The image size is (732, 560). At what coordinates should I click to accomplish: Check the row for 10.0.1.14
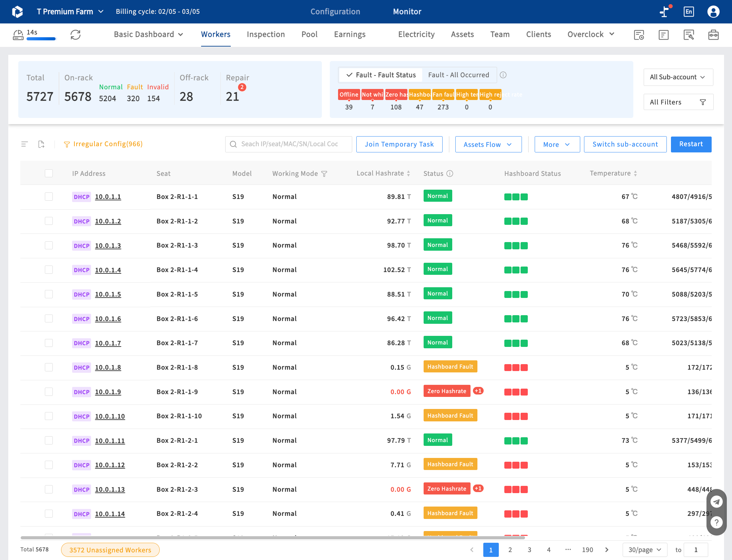click(49, 513)
